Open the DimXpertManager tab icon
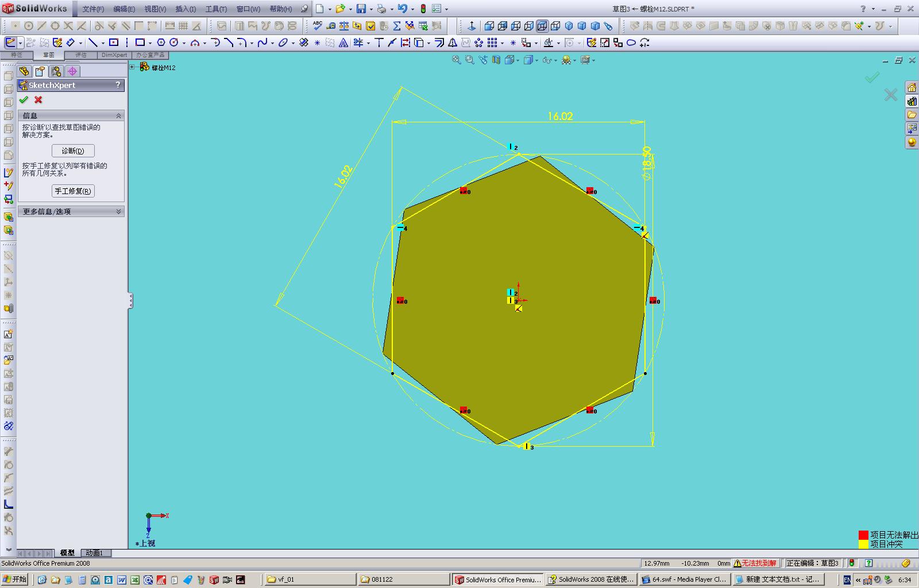919x588 pixels. coord(72,71)
